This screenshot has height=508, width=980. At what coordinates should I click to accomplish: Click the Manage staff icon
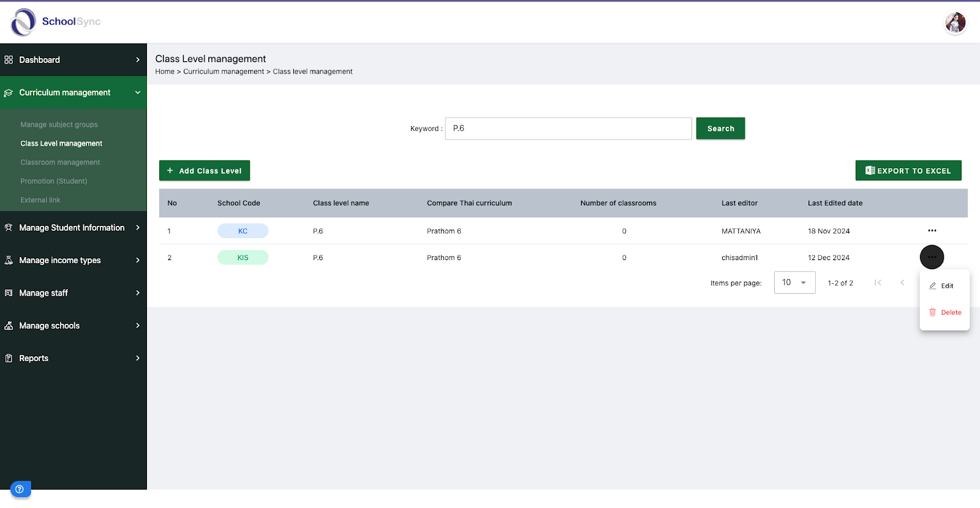[x=9, y=293]
